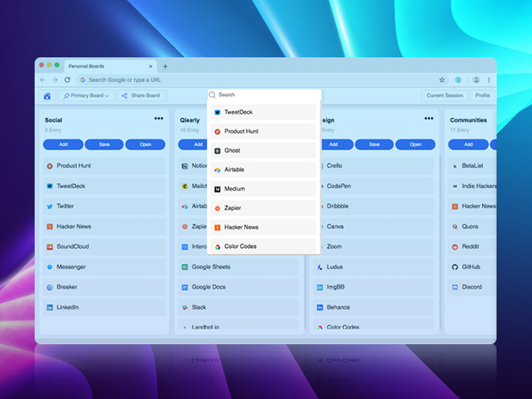Click Open in the Design column
This screenshot has width=532, height=399.
pos(415,144)
